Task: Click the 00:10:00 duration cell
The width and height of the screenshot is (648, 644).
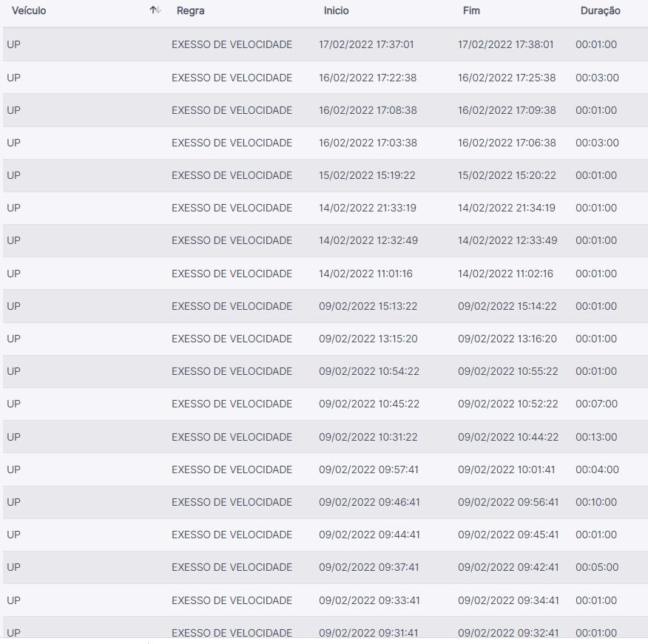Action: pyautogui.click(x=596, y=502)
